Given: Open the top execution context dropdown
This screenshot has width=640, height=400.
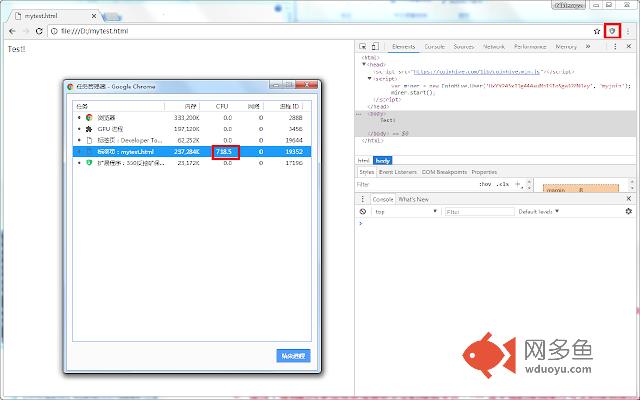Looking at the screenshot, I should point(406,211).
